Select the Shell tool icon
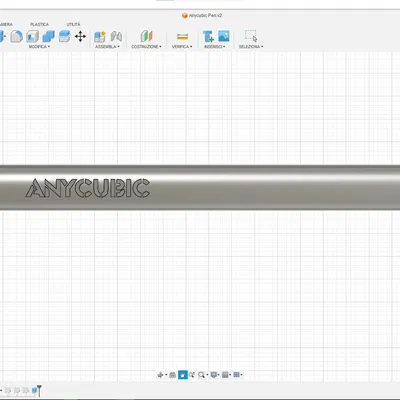 click(32, 36)
